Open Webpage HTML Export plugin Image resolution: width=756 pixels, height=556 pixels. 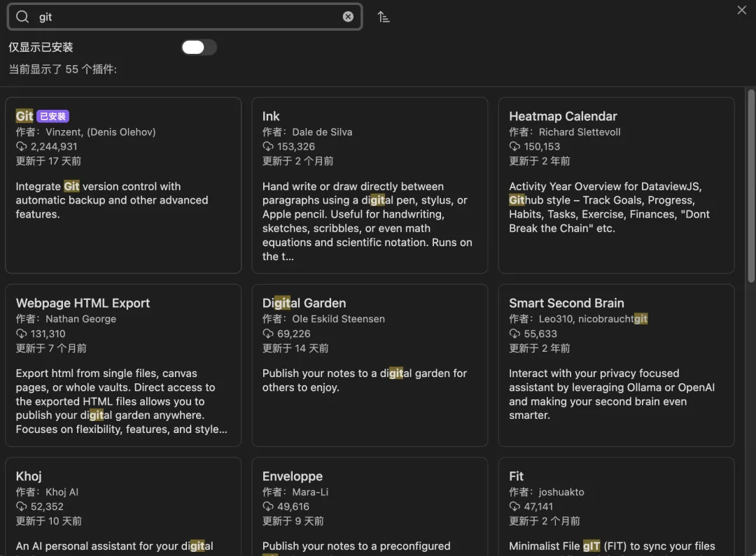[123, 364]
